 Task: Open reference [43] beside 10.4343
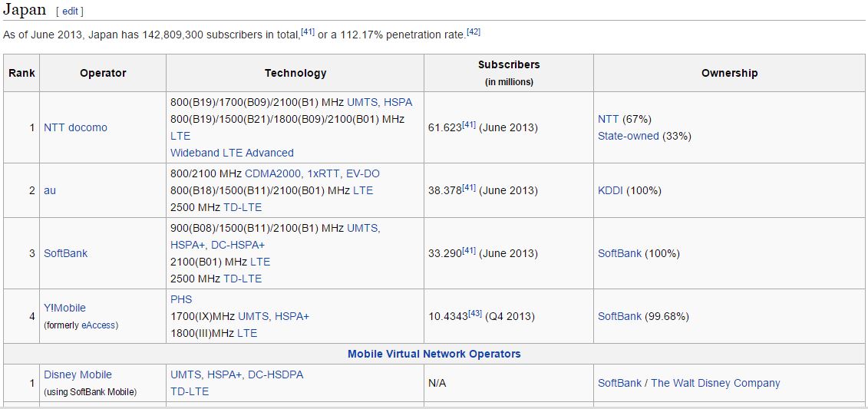tap(475, 315)
